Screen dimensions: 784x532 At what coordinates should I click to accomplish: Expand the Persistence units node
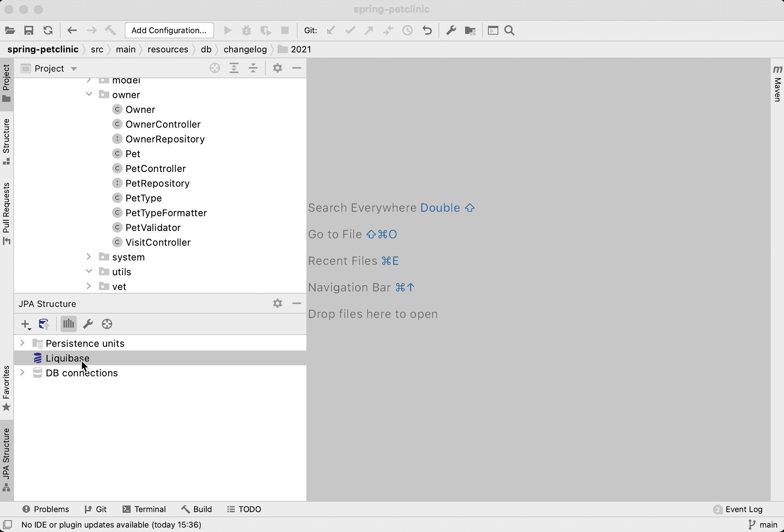coord(22,343)
